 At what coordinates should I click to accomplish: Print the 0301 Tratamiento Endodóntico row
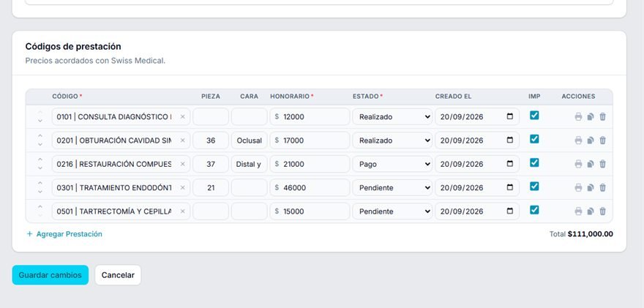tap(578, 188)
